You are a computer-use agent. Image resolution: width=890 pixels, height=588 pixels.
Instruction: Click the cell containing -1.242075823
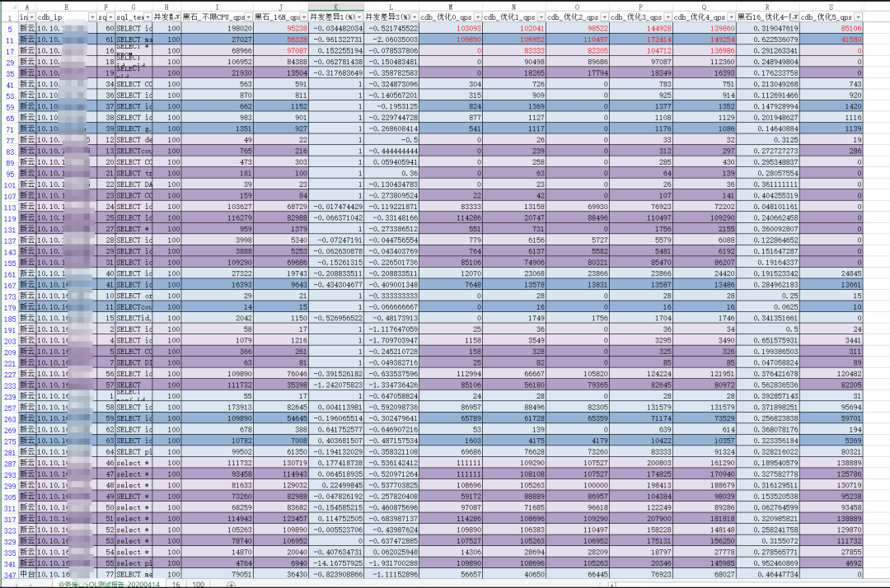click(336, 385)
